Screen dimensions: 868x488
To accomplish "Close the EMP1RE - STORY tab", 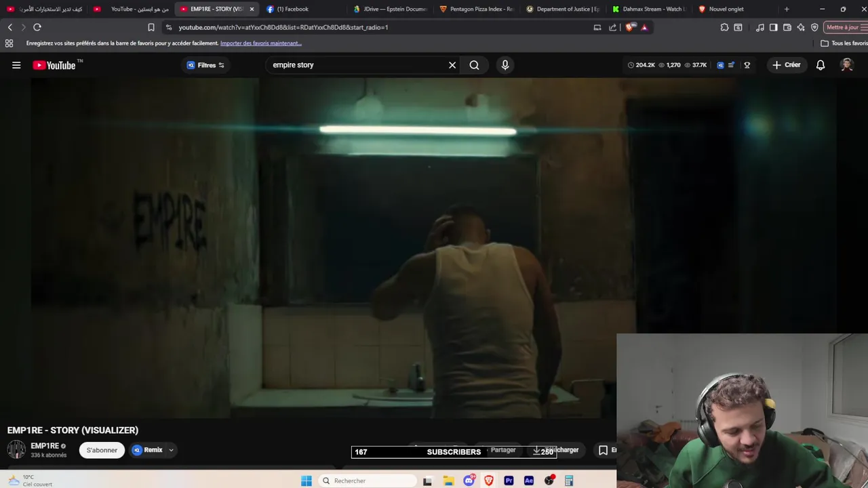I will click(x=252, y=9).
